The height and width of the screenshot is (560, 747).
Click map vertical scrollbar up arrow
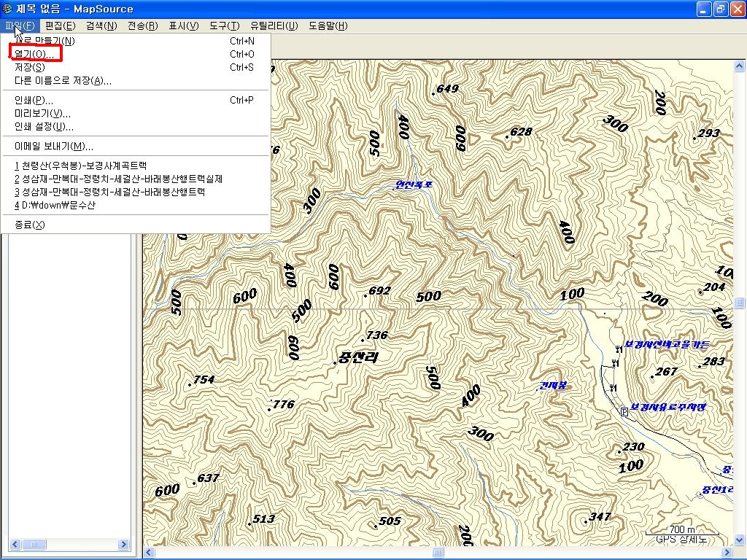[x=740, y=66]
